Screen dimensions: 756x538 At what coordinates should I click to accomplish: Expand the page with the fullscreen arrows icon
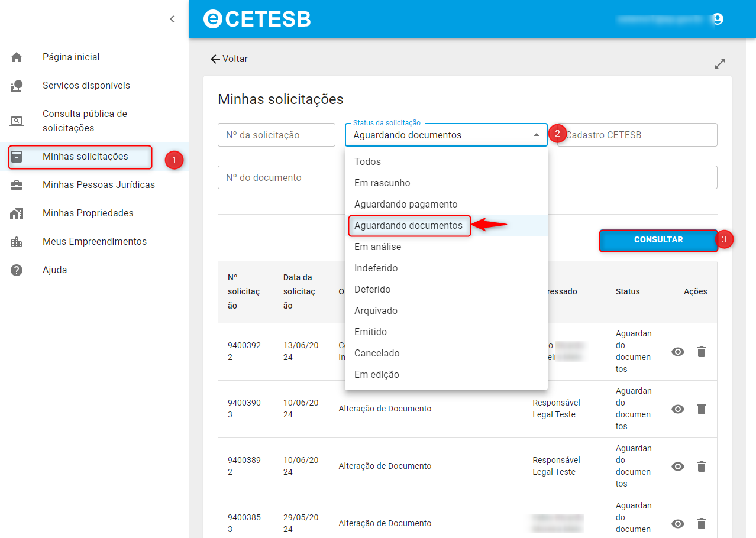(720, 64)
